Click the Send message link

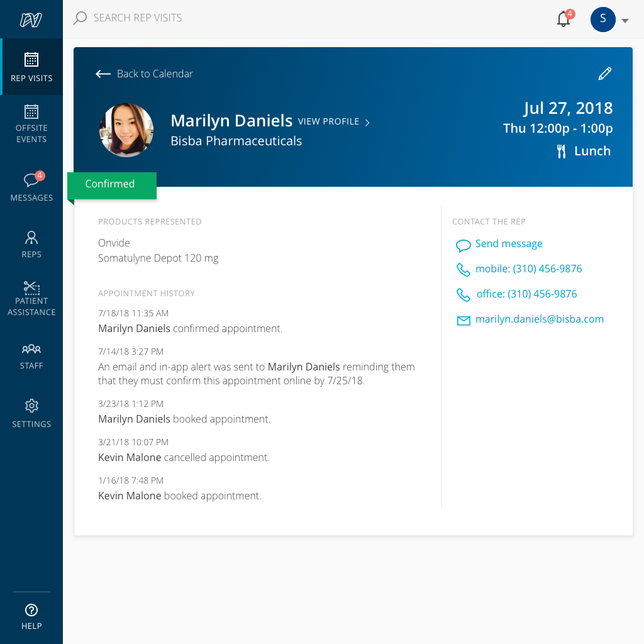point(508,243)
